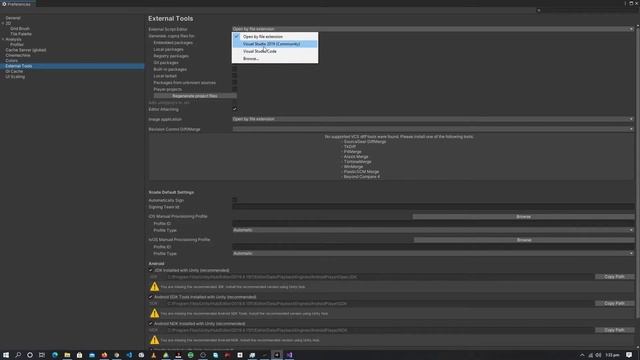Image resolution: width=640 pixels, height=360 pixels.
Task: Browse for iOS Manual Provisioning Profile
Action: coord(523,217)
